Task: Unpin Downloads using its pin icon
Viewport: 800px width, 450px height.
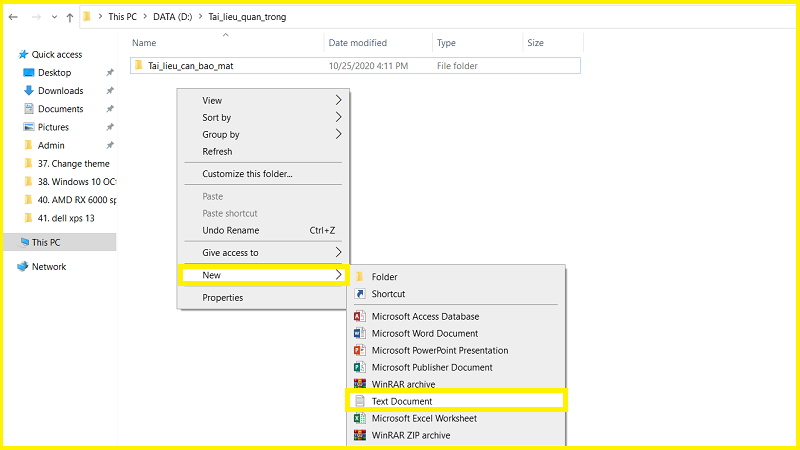Action: click(x=109, y=91)
